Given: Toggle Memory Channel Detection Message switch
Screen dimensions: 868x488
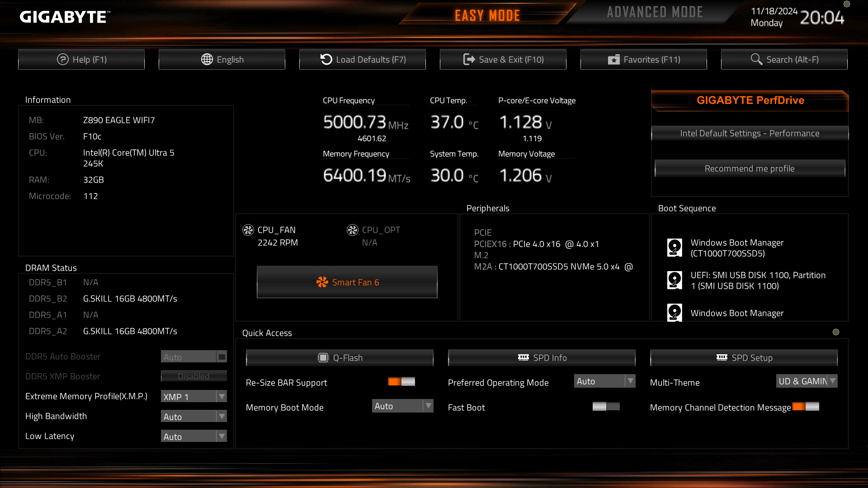Looking at the screenshot, I should [806, 407].
